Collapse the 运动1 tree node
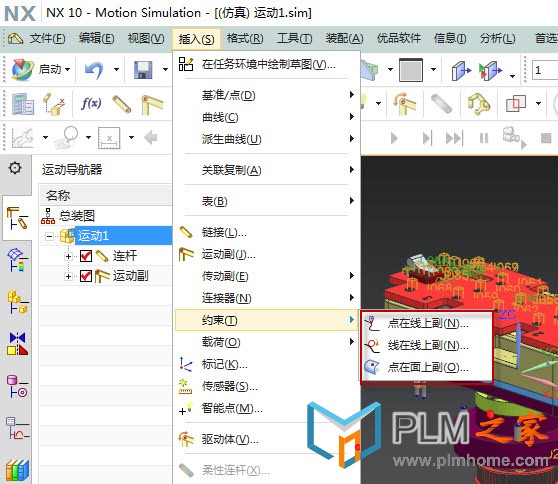The image size is (558, 484). [50, 236]
